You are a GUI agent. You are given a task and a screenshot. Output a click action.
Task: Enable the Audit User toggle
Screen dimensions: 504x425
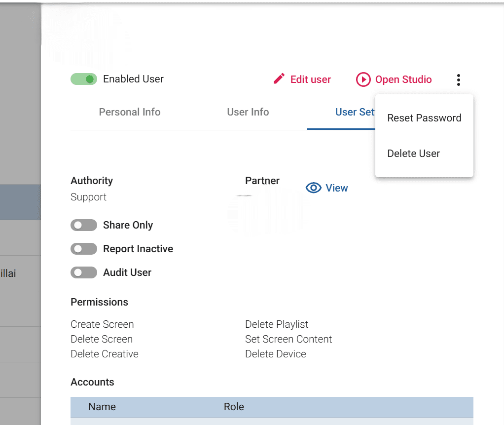click(84, 272)
